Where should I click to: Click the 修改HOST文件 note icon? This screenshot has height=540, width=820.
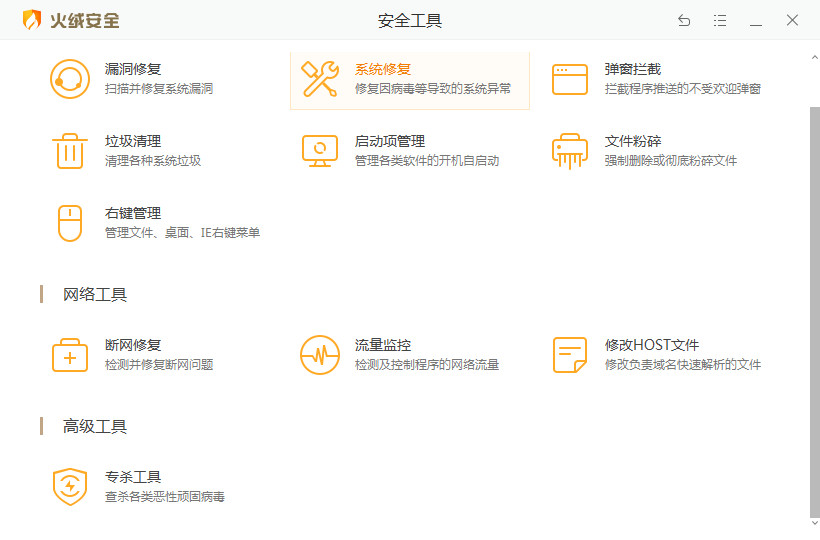tap(570, 355)
